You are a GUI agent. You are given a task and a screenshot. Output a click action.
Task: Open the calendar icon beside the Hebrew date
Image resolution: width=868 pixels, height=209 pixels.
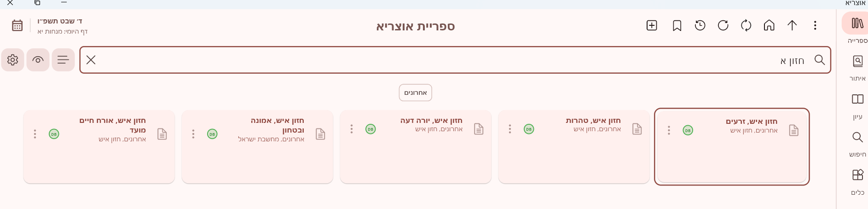click(x=17, y=25)
